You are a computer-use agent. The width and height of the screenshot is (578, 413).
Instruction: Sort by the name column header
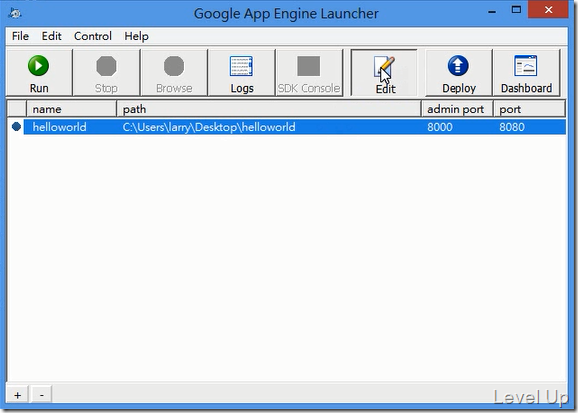(71, 109)
